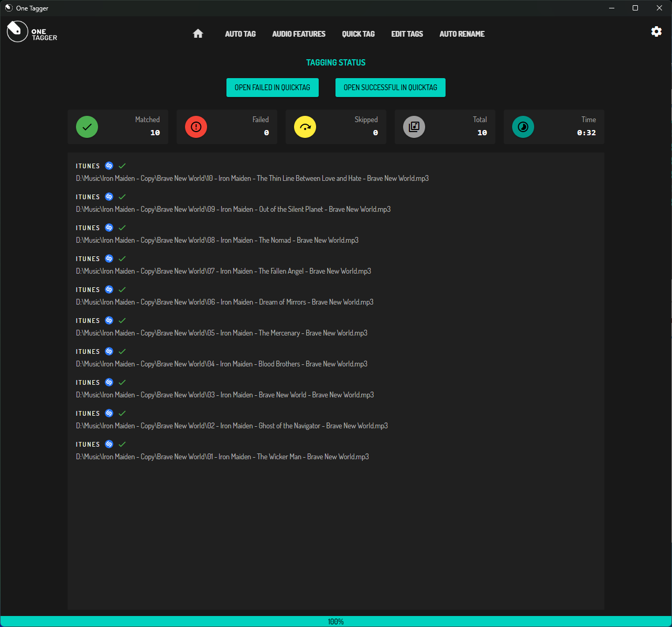Click Shazam icon for The Nomad row
The image size is (672, 627).
(109, 228)
